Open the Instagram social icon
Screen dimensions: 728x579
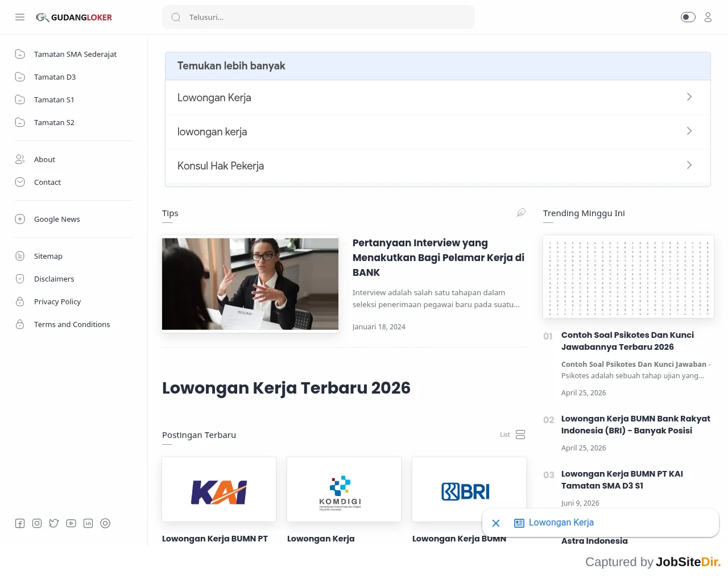[37, 523]
